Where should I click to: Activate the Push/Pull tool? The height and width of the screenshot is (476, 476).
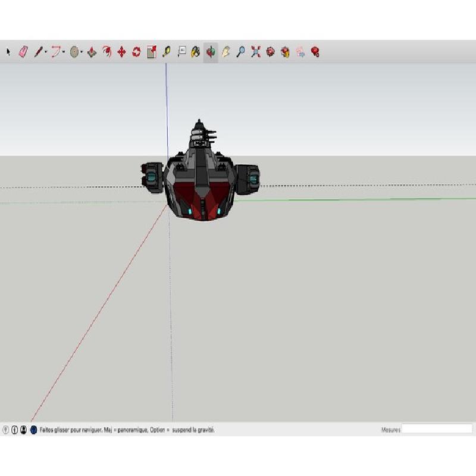coord(92,52)
